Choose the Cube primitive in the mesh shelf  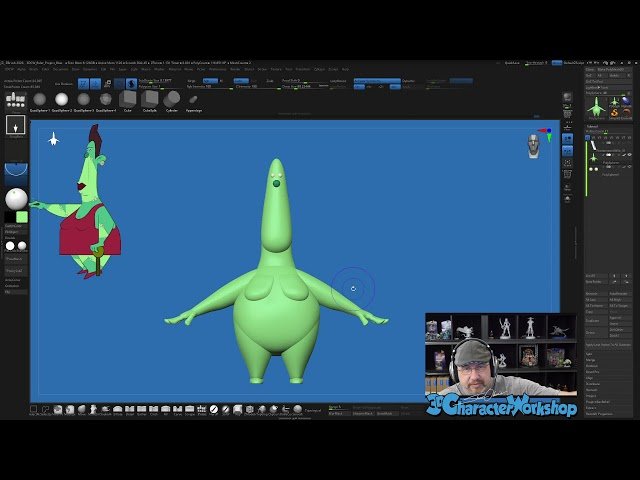coord(127,99)
